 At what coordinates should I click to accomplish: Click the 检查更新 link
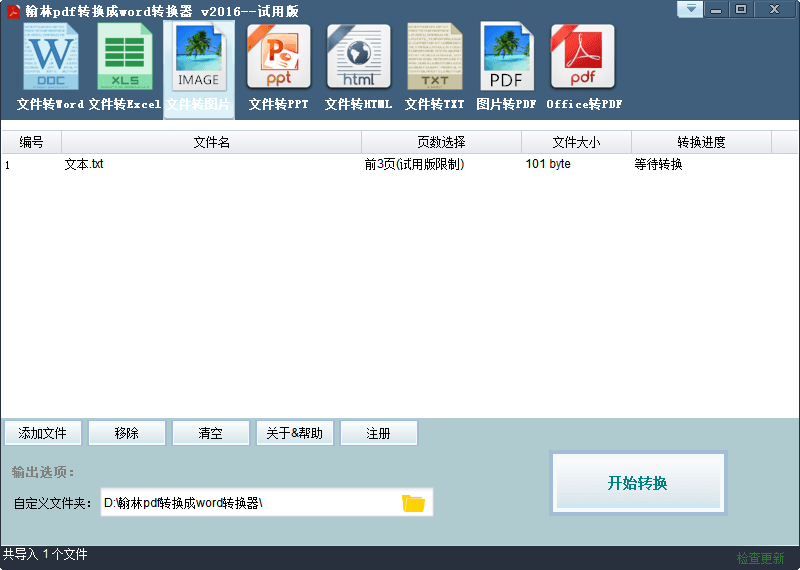760,558
